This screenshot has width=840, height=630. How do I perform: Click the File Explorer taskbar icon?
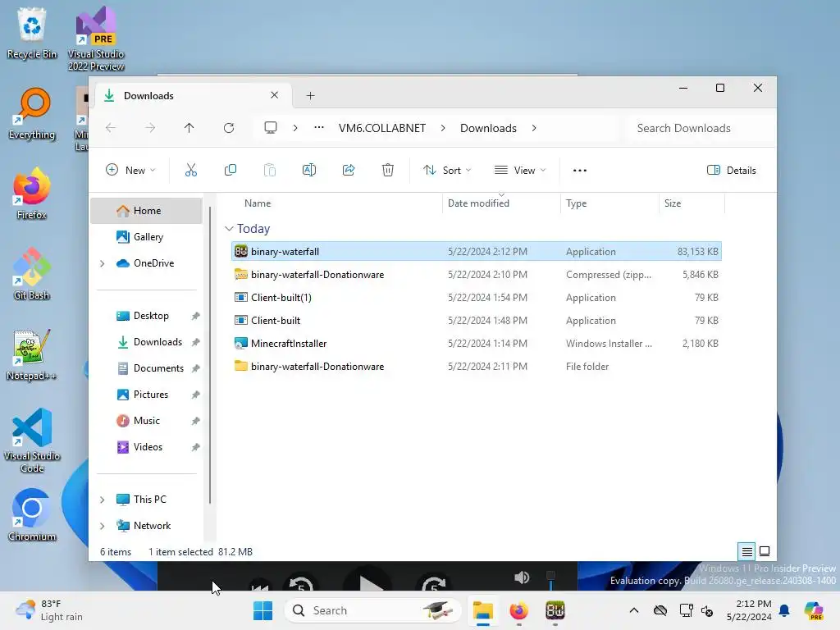point(482,610)
